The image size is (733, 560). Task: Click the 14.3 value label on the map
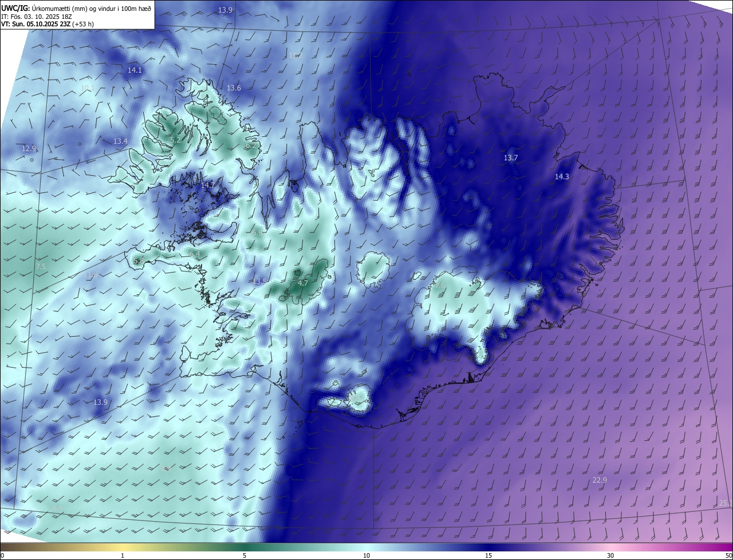coord(562,177)
